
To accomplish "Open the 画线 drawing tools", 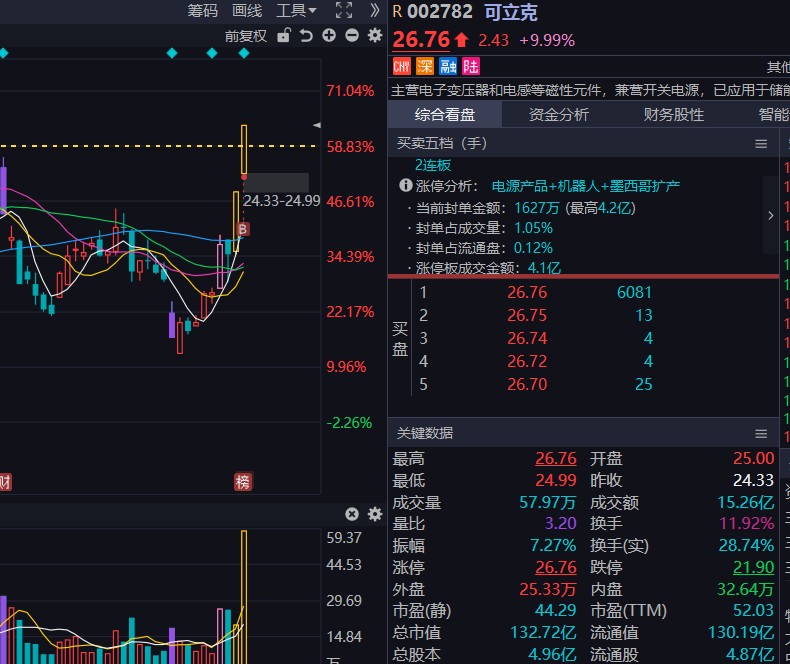I will click(x=247, y=11).
